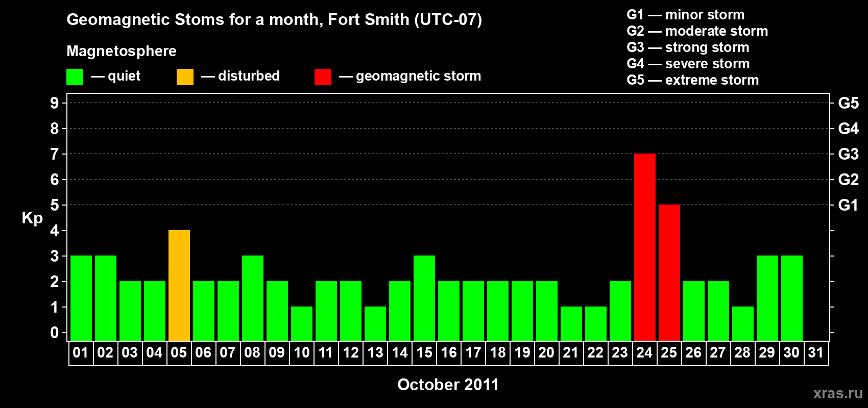Click the 'October 2011' label

pos(448,385)
